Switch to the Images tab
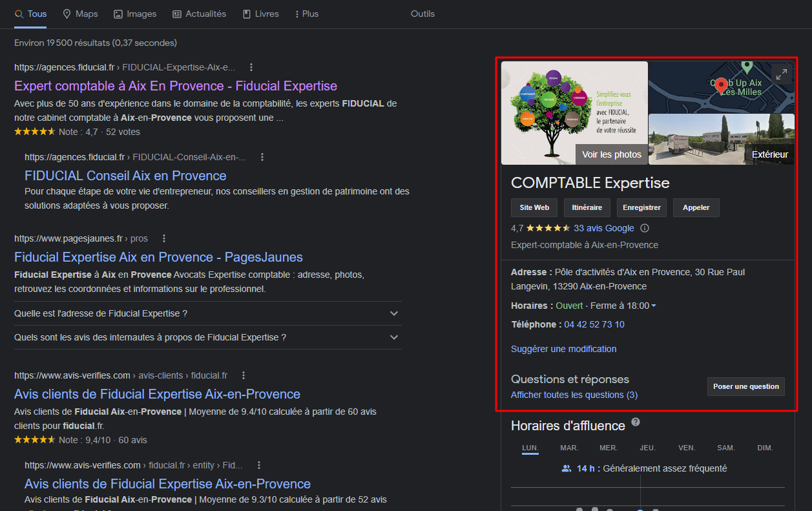Screen dimensions: 812x511 [x=135, y=14]
